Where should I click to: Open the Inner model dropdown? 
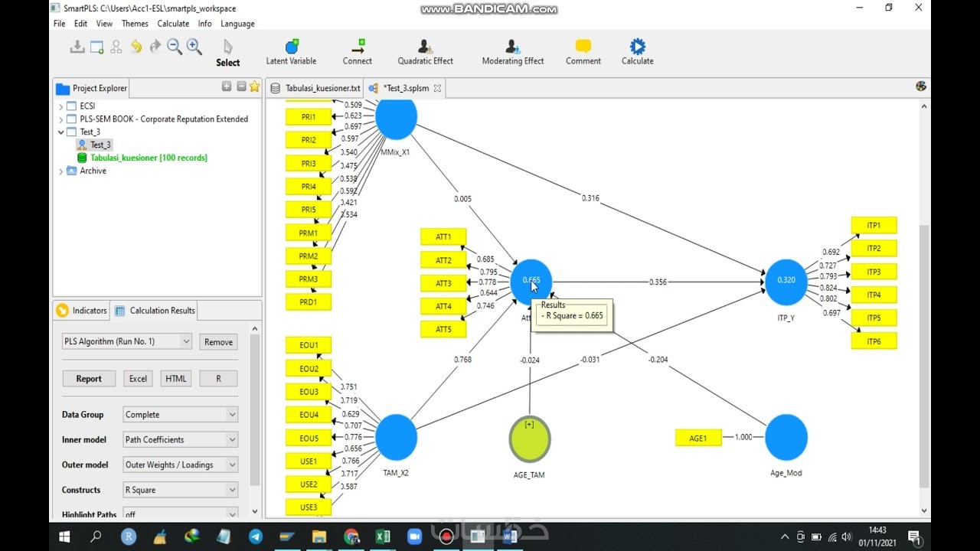(181, 440)
